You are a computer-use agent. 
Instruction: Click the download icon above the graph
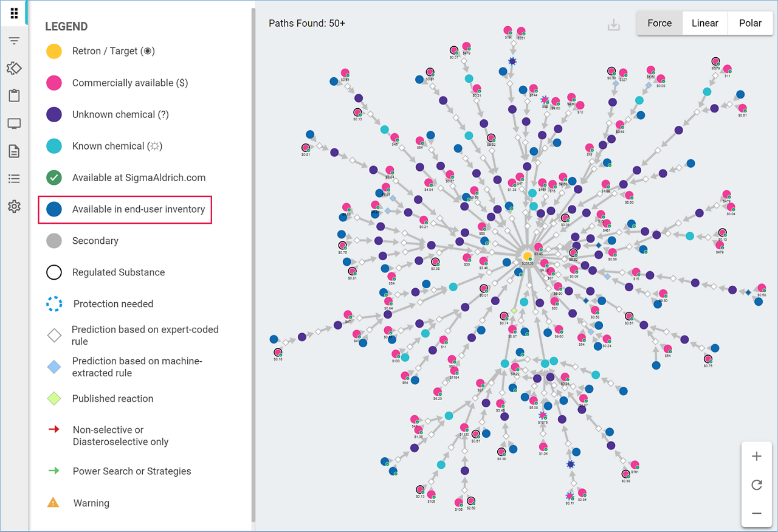614,25
